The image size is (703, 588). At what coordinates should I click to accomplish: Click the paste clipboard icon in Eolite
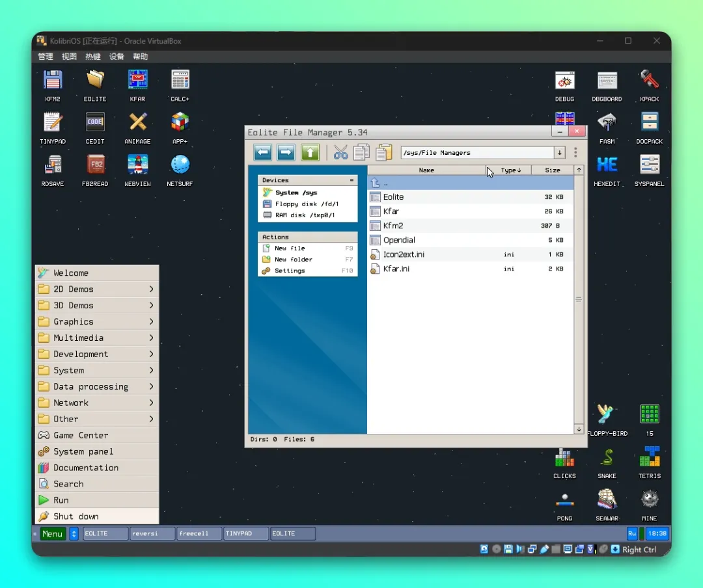coord(384,152)
